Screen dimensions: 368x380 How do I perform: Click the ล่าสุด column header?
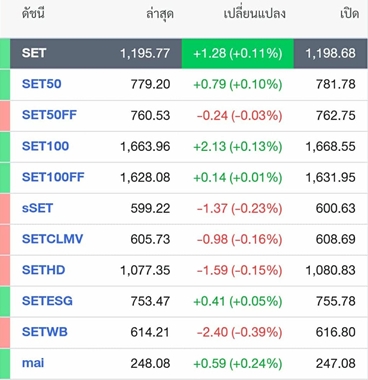[160, 14]
